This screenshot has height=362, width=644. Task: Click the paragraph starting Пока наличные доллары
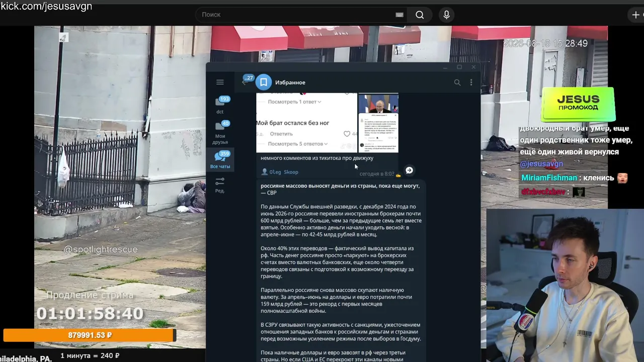click(333, 356)
